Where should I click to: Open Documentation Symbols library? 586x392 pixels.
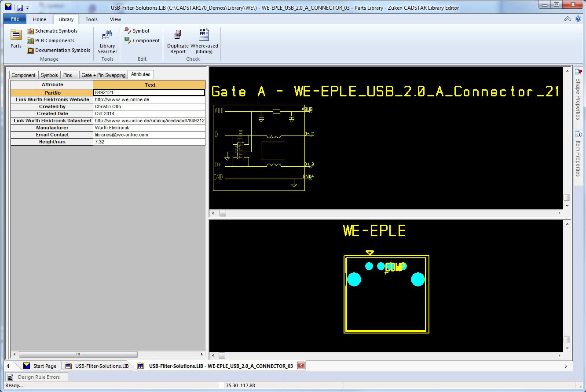click(59, 50)
